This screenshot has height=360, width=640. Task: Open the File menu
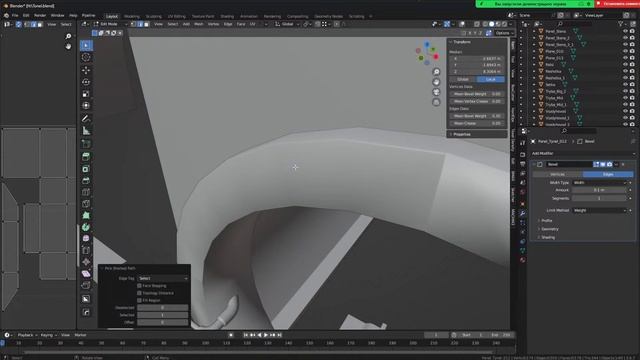(15, 16)
